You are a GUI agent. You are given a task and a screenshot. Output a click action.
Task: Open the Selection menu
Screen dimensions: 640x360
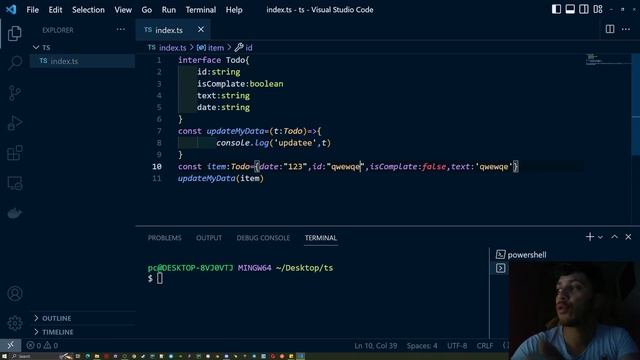coord(88,9)
